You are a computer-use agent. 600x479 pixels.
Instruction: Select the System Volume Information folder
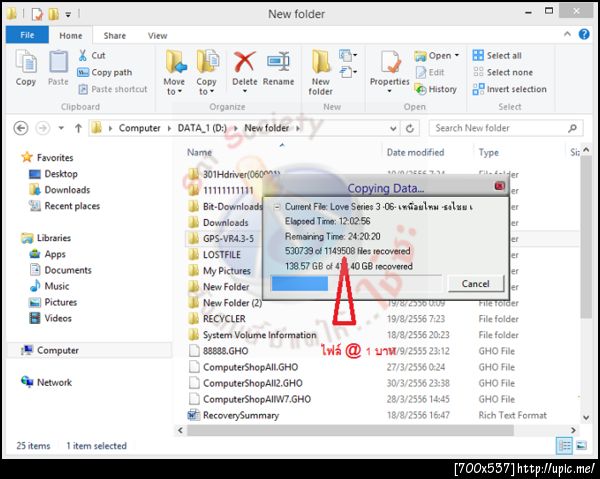click(253, 335)
